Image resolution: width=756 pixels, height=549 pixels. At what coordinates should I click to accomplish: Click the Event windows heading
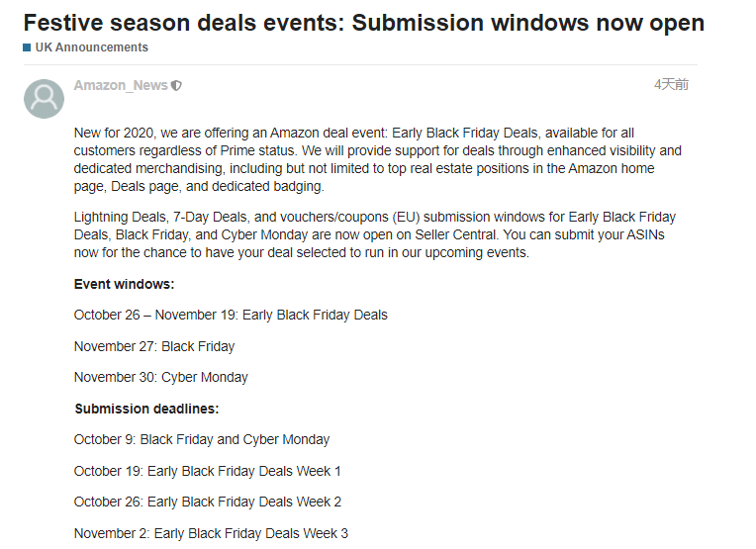124,284
